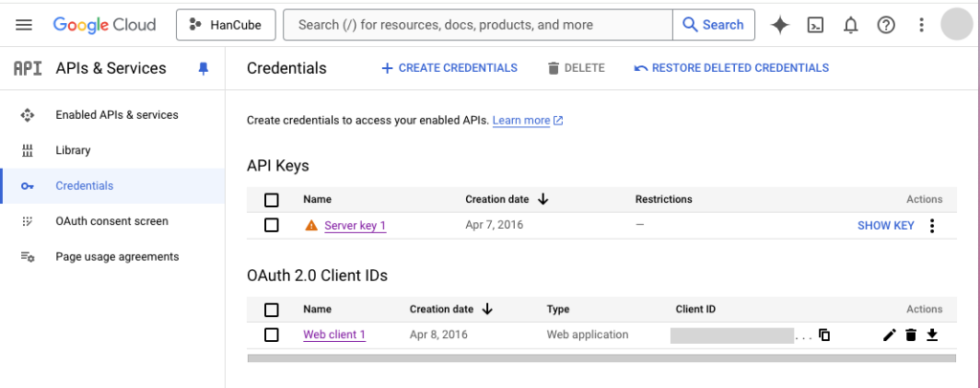
Task: Click the horizontal scrollbar below OAuth table
Action: coord(602,358)
